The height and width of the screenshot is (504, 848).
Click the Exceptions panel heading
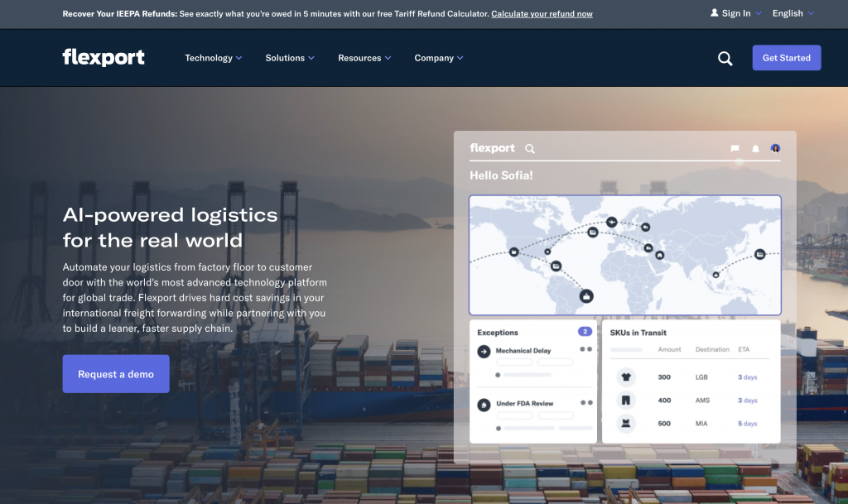click(x=498, y=332)
